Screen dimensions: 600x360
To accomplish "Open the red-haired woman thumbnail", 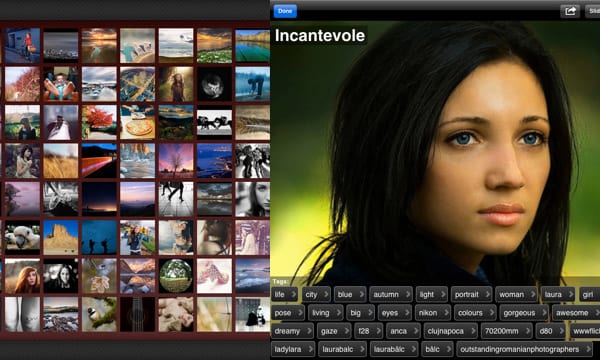I will [23, 276].
